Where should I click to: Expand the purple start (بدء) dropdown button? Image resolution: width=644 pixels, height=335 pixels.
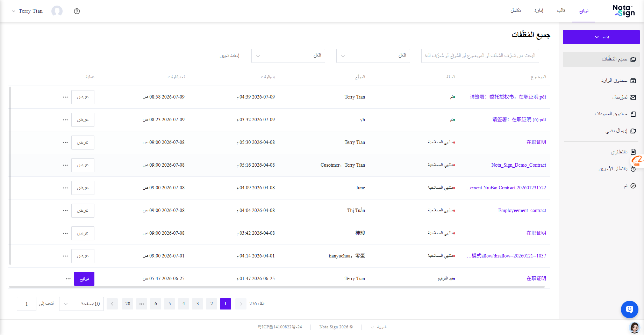[601, 37]
